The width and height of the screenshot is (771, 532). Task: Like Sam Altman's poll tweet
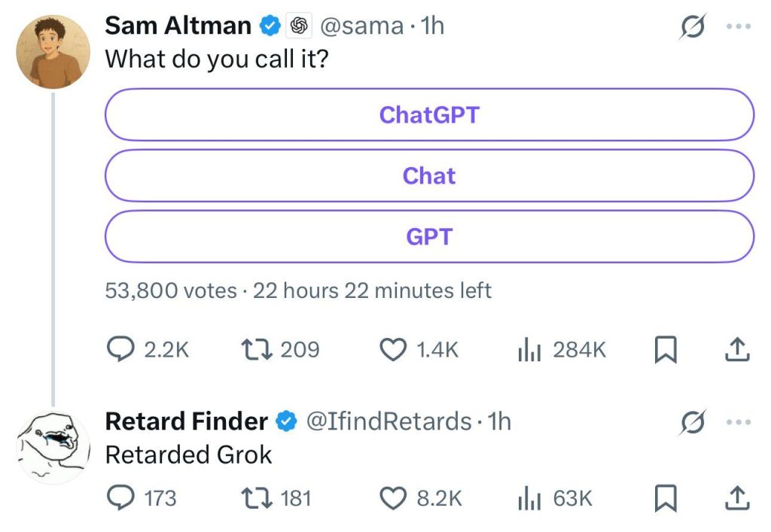tap(392, 350)
